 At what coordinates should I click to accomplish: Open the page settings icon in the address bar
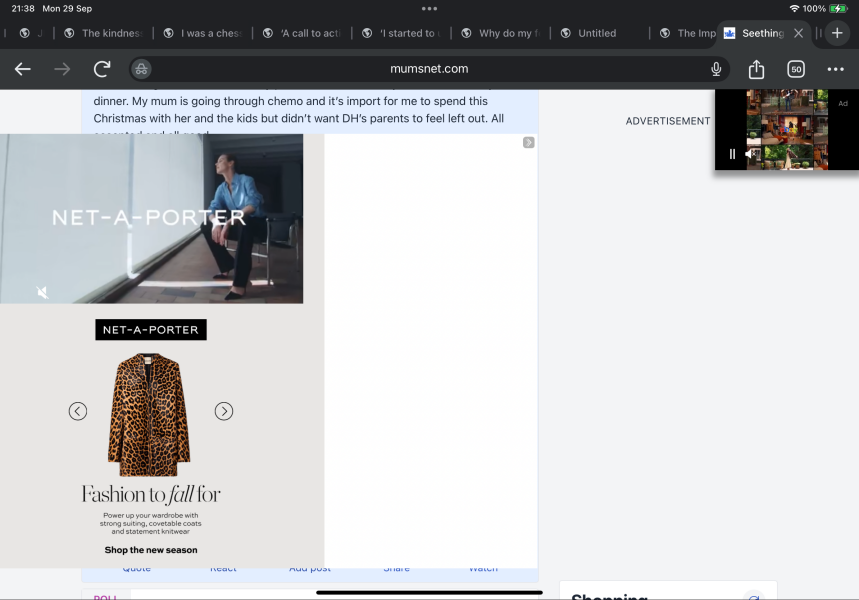coord(141,69)
